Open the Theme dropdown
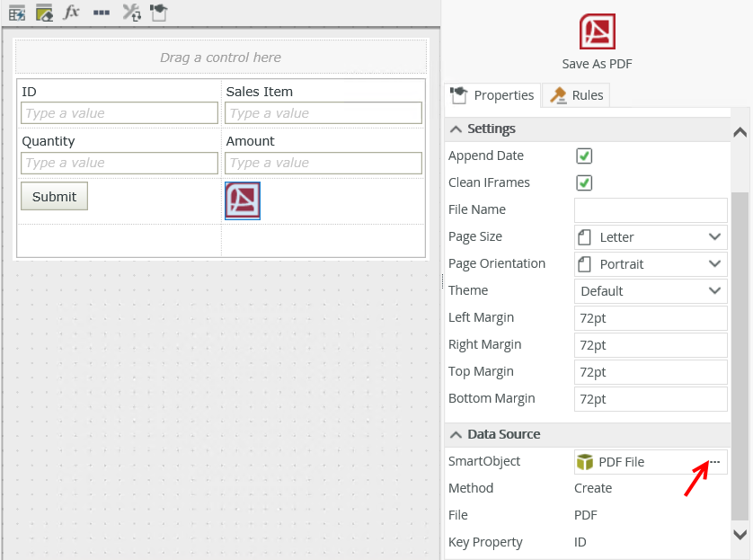This screenshot has height=560, width=753. coord(651,290)
